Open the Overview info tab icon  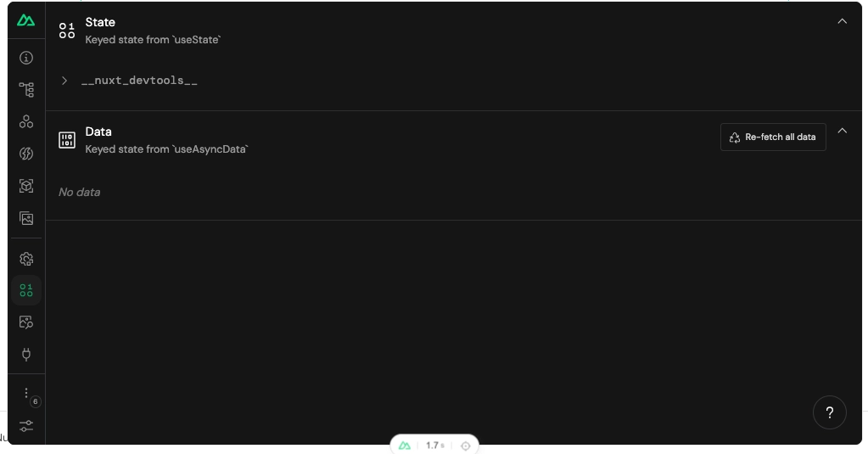click(26, 58)
